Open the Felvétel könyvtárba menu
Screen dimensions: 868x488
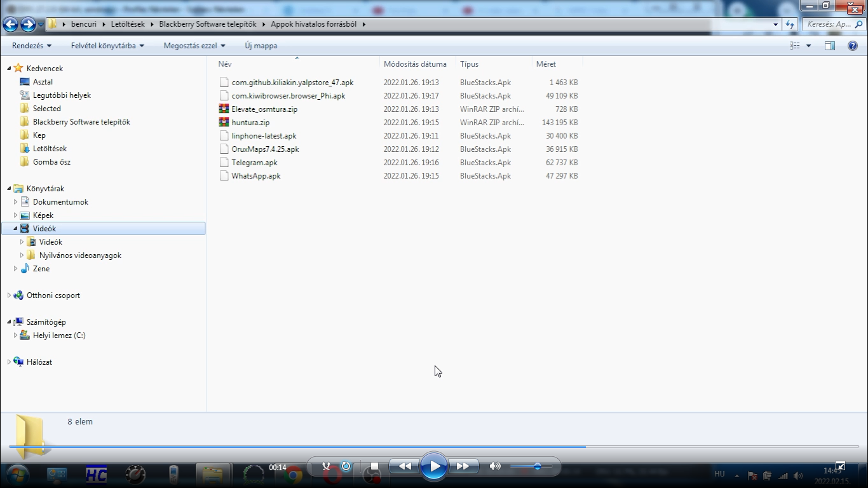(107, 46)
